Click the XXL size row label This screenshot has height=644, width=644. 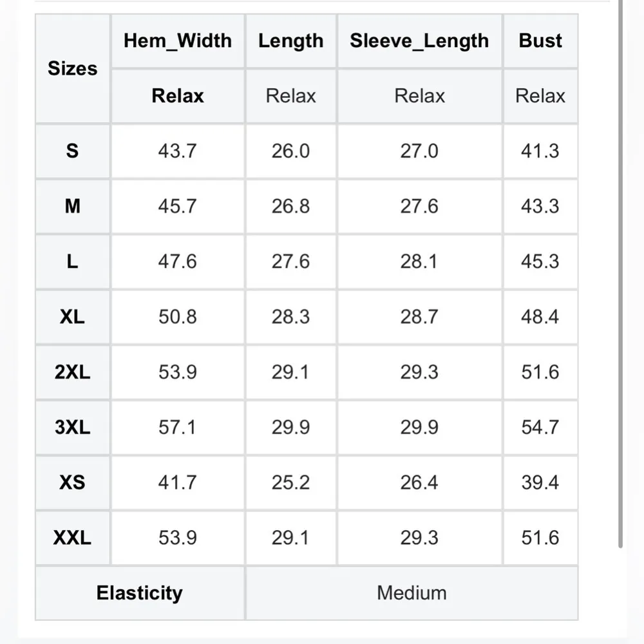72,538
